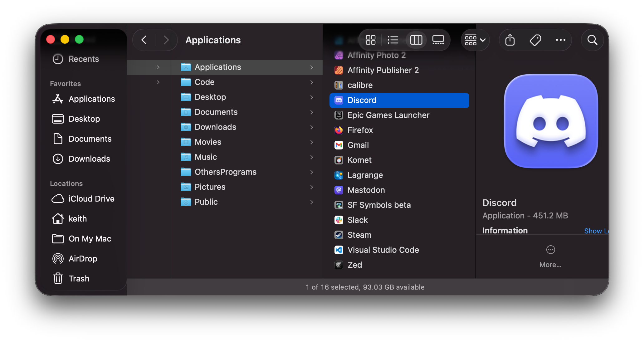Select the SF Symbols beta icon

pyautogui.click(x=339, y=205)
